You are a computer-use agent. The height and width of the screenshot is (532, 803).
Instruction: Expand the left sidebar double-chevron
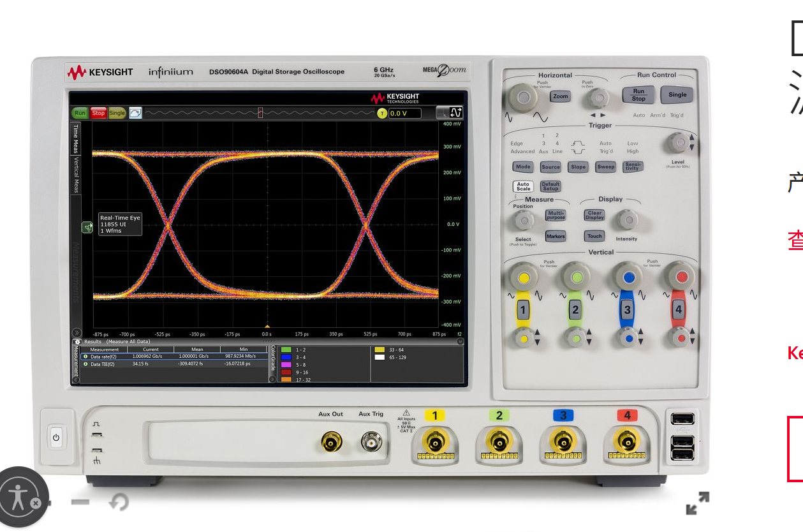(77, 332)
